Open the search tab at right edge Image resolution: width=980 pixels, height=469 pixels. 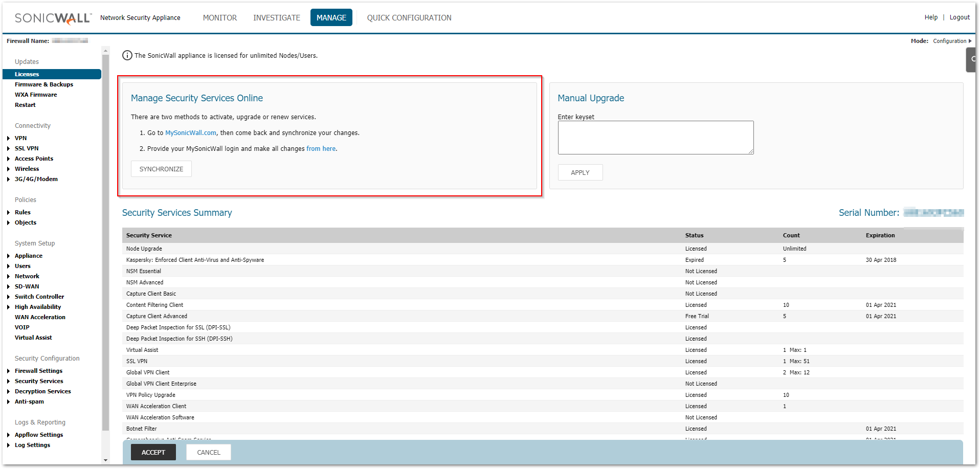coord(972,59)
